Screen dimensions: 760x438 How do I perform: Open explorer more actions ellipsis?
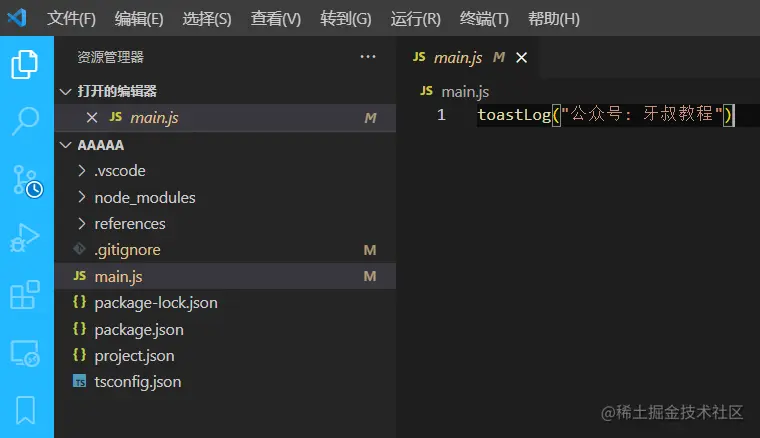tap(368, 57)
